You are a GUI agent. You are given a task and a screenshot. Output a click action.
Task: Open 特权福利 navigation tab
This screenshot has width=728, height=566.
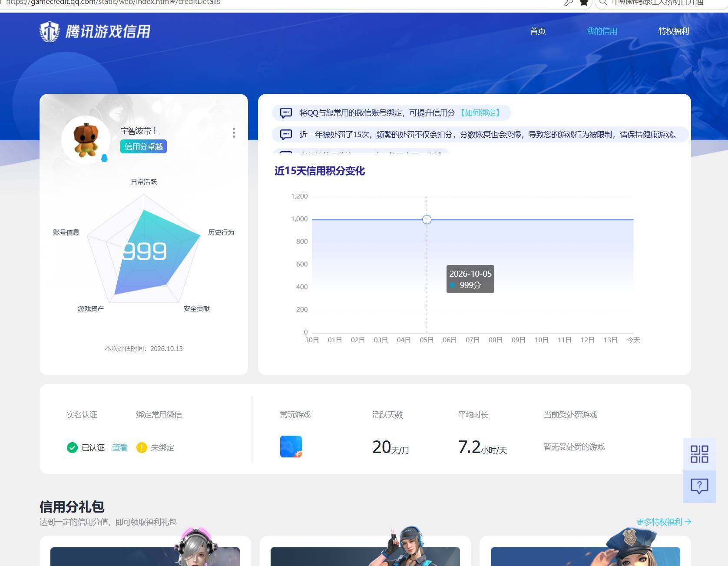click(673, 31)
